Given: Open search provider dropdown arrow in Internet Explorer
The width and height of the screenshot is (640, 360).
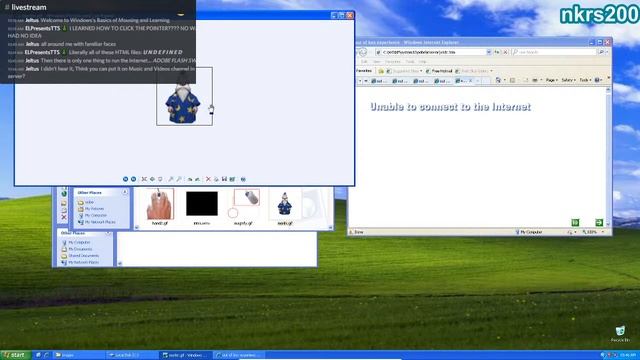Looking at the screenshot, I should point(607,52).
